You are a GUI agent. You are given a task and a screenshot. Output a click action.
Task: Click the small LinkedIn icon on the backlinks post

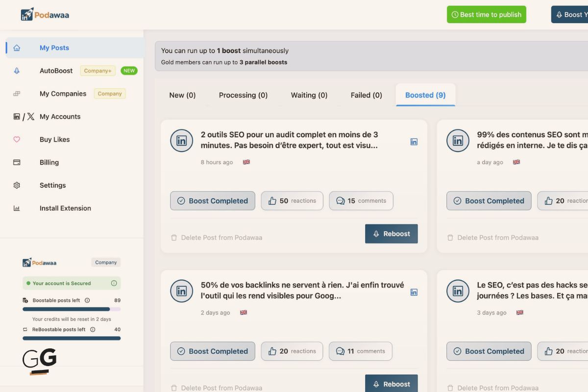[x=414, y=292]
